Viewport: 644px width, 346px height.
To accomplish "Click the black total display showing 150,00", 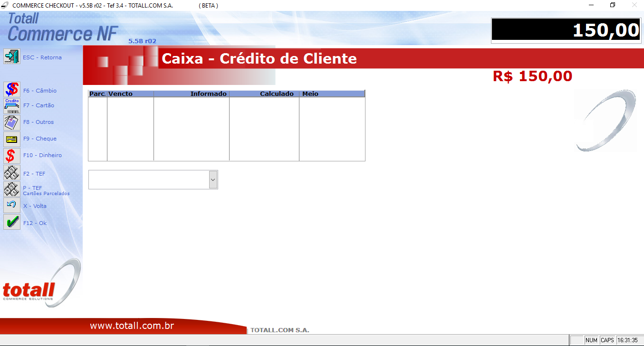I will coord(566,31).
